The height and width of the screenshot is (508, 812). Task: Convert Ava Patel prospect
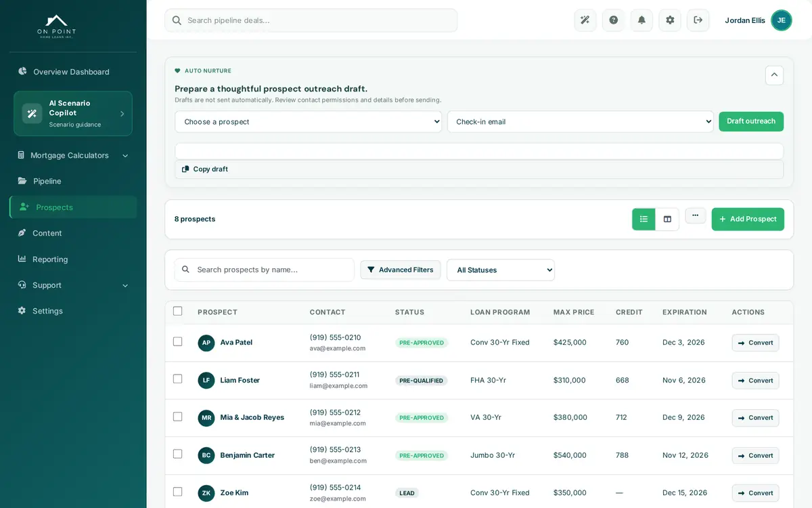click(755, 343)
